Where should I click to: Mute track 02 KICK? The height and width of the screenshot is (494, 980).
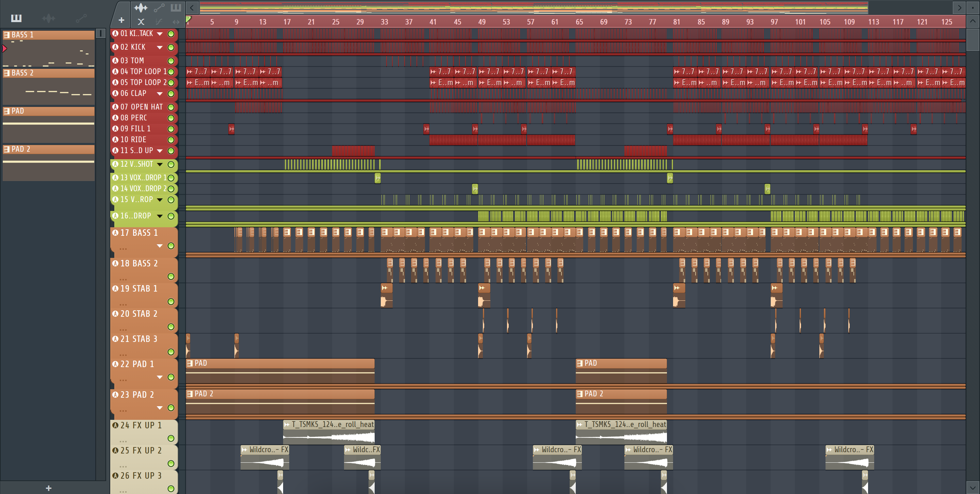click(x=171, y=48)
